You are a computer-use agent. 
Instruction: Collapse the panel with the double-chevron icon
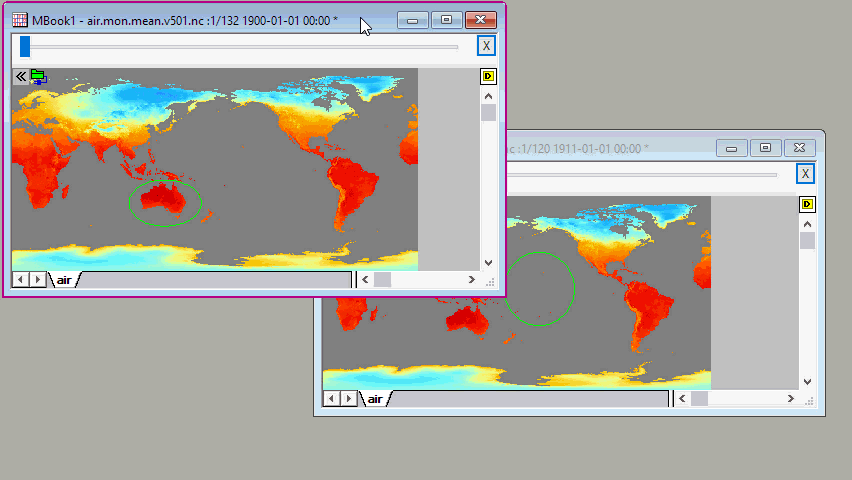(x=20, y=76)
